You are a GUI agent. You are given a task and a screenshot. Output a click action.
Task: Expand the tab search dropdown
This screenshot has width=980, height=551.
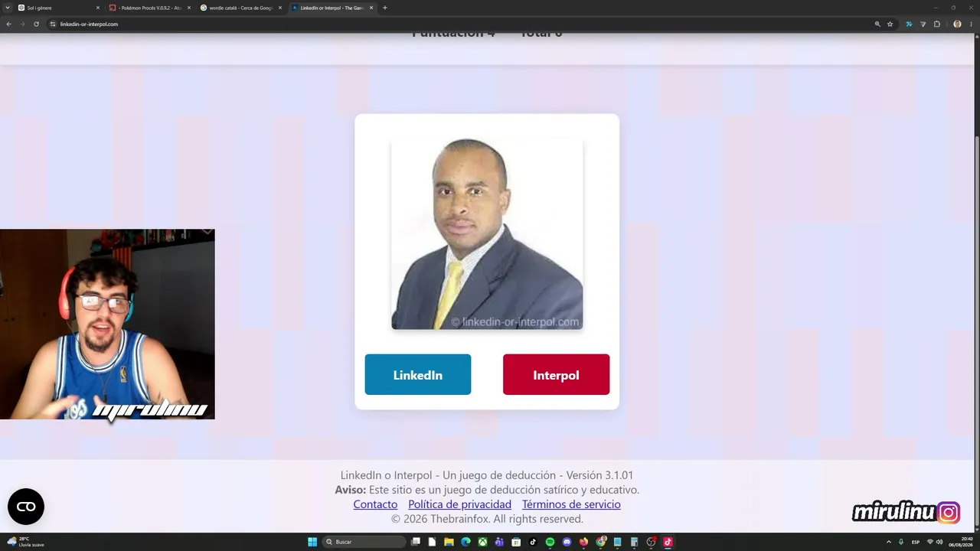pyautogui.click(x=7, y=8)
